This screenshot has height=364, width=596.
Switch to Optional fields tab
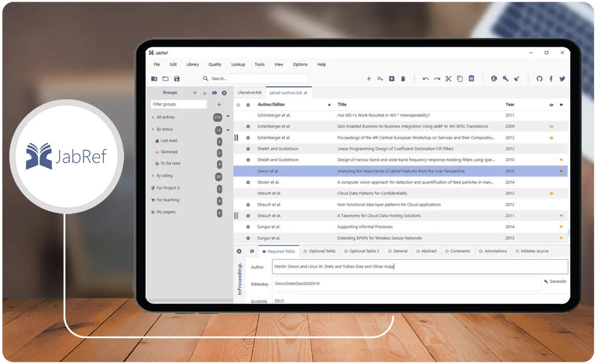click(x=319, y=251)
